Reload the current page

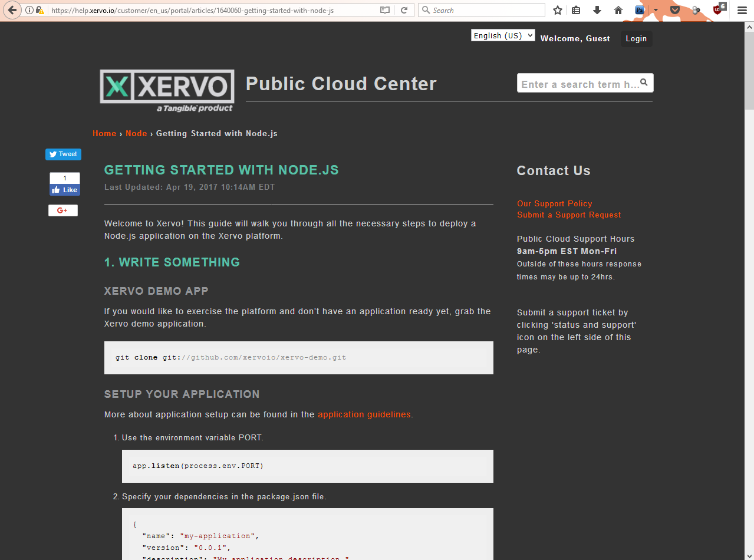(404, 10)
